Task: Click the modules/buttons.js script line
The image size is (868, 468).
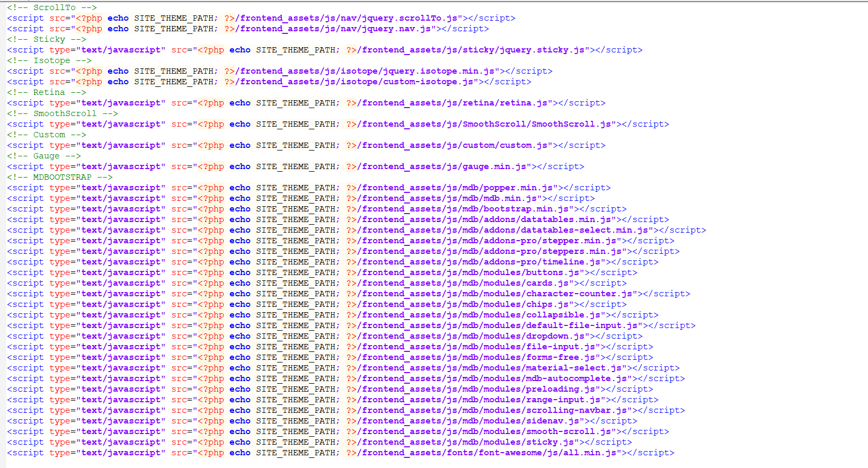Action: (x=322, y=272)
